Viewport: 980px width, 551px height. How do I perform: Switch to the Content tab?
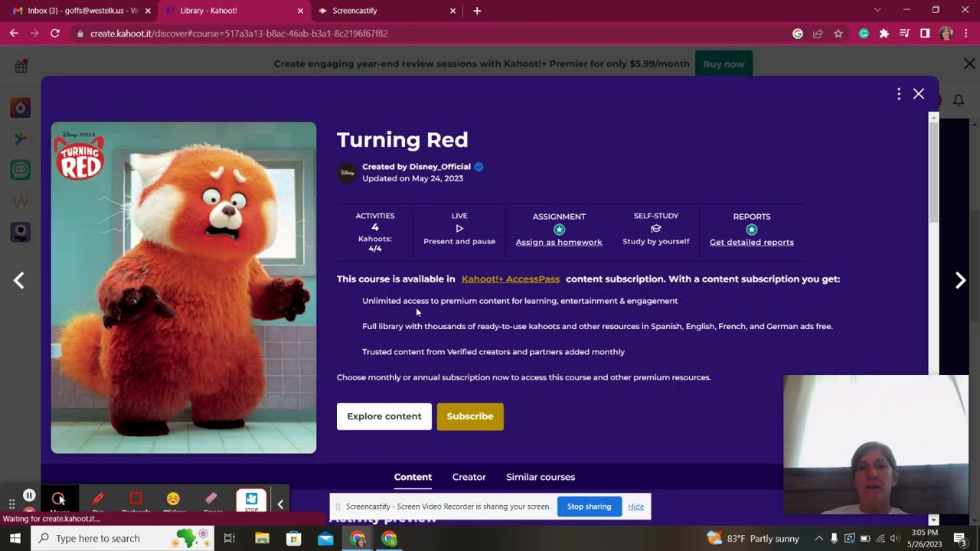coord(413,477)
